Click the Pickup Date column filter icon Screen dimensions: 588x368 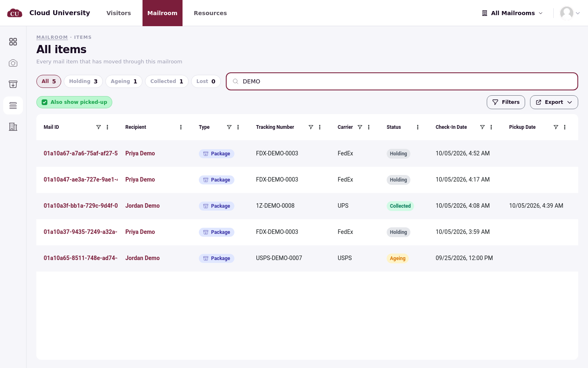pos(556,127)
